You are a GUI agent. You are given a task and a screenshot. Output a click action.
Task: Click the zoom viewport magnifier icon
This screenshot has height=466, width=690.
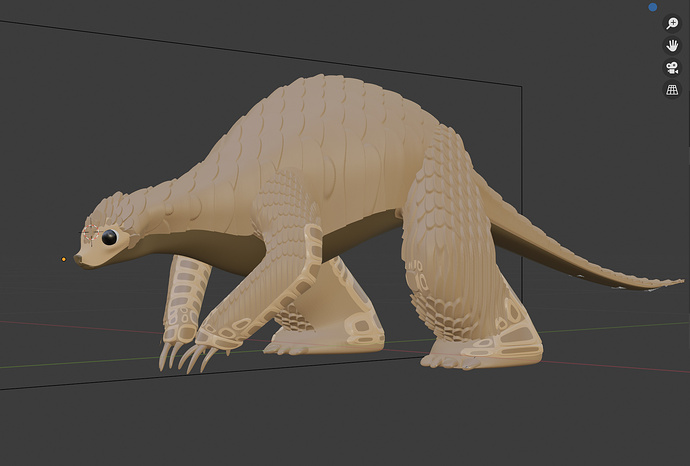(672, 23)
